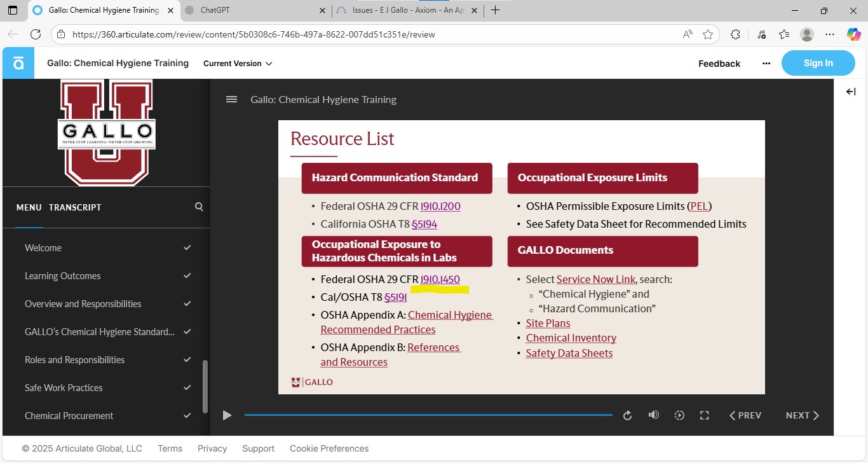The width and height of the screenshot is (868, 463).
Task: Enter fullscreen mode in the player
Action: [704, 415]
